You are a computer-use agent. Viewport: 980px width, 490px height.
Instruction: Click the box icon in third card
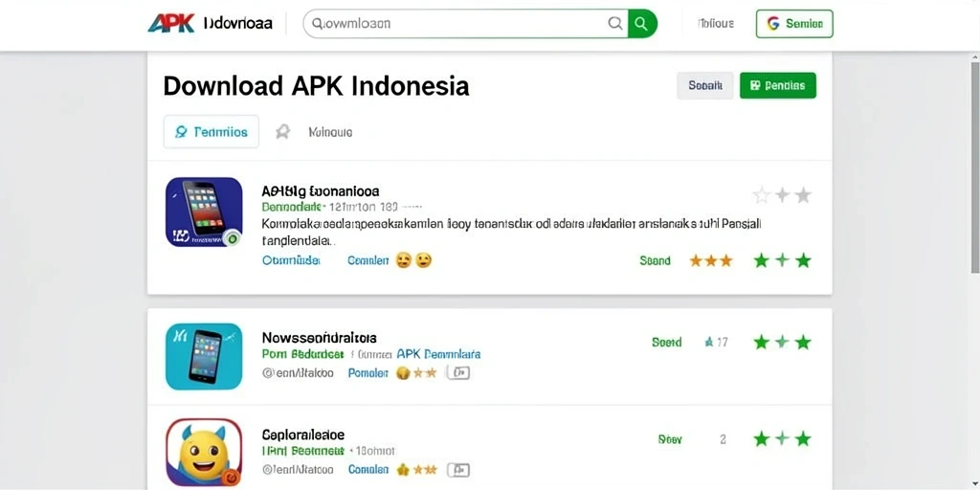tap(458, 469)
